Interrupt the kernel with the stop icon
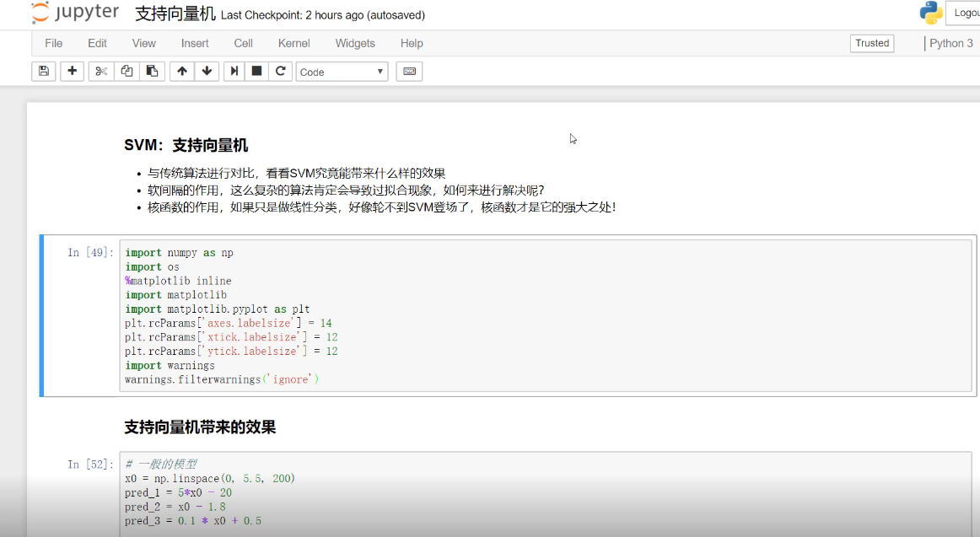 pos(257,72)
